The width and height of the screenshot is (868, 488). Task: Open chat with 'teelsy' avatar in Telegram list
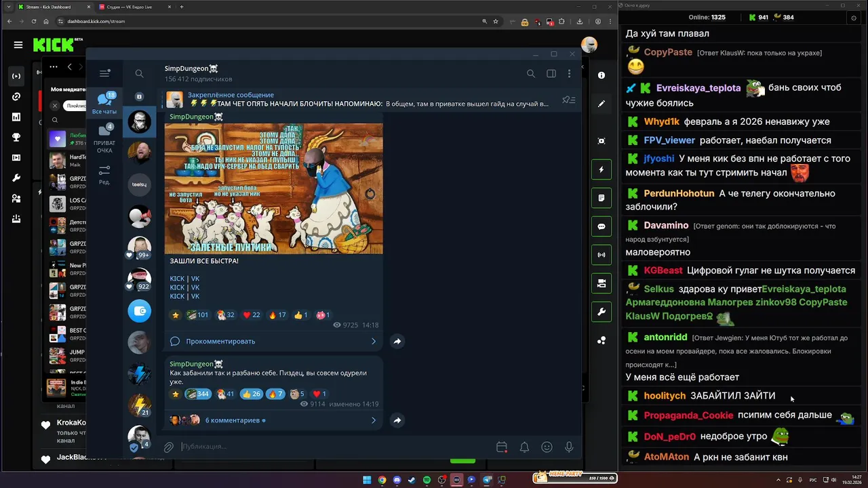[139, 184]
